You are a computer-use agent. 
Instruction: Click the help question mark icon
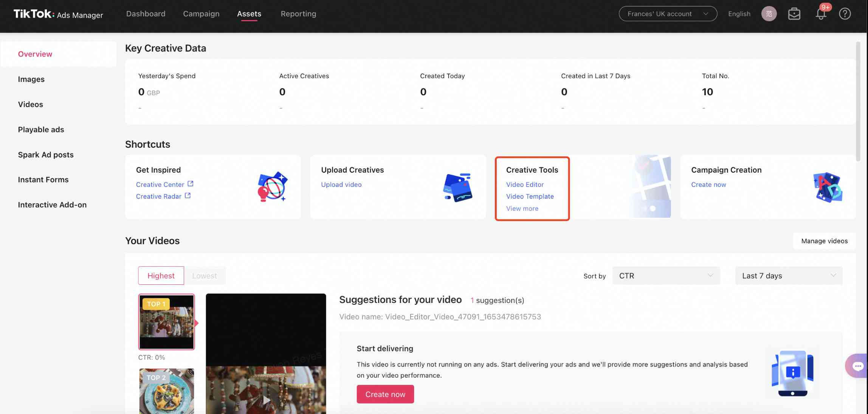coord(845,14)
